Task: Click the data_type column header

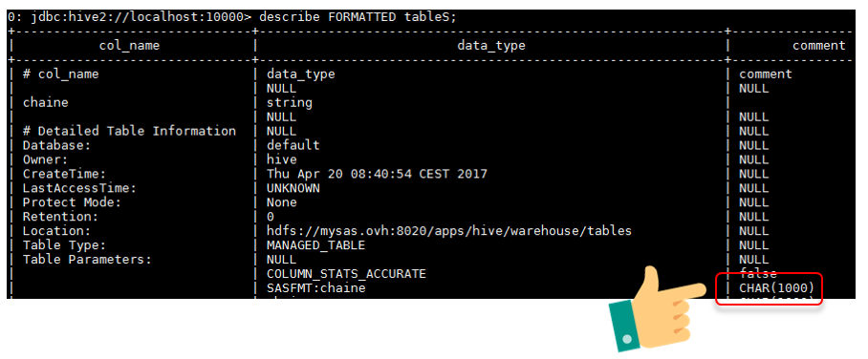Action: (491, 46)
